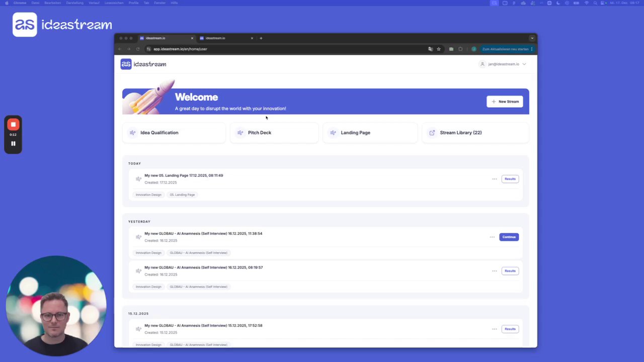644x362 pixels.
Task: Pause the screen recording
Action: [13, 143]
